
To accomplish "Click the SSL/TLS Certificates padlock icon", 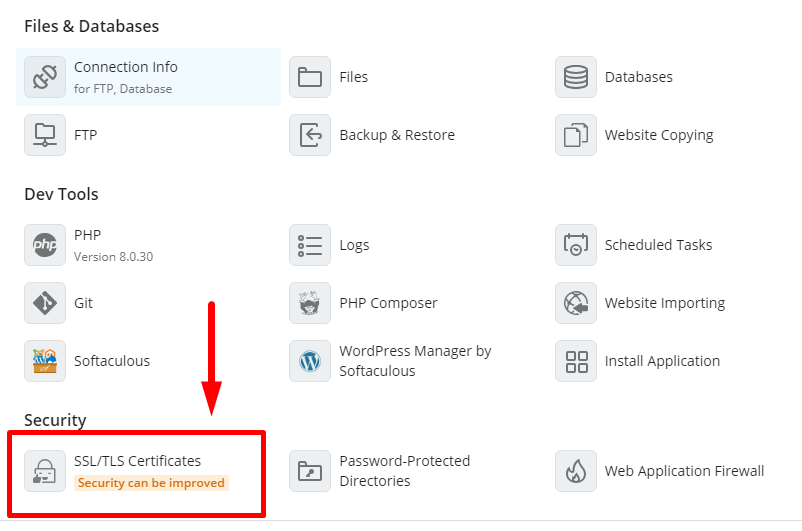I will pos(45,471).
